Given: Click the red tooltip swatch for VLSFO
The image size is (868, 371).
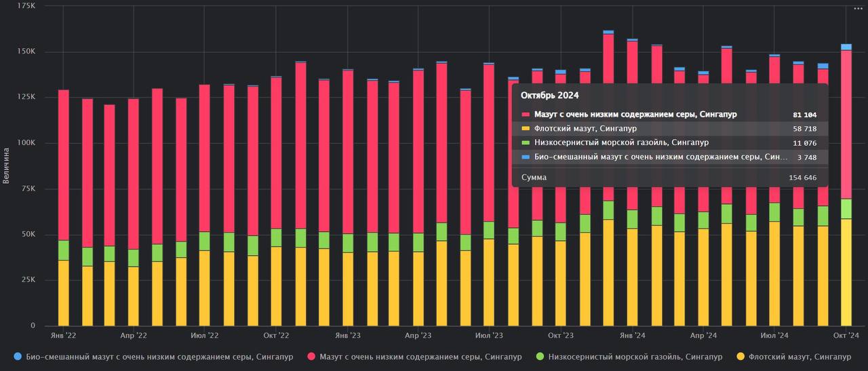Looking at the screenshot, I should (x=525, y=115).
